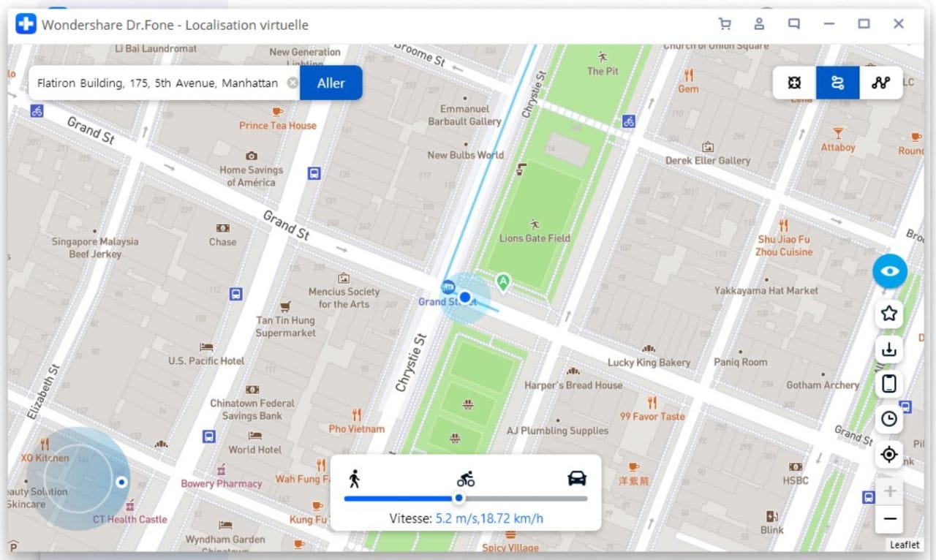
Task: Click the speed slider handle
Action: point(458,499)
